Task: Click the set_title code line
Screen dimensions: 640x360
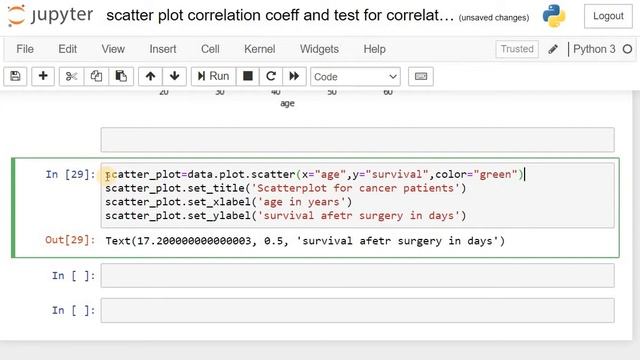Action: coord(285,188)
